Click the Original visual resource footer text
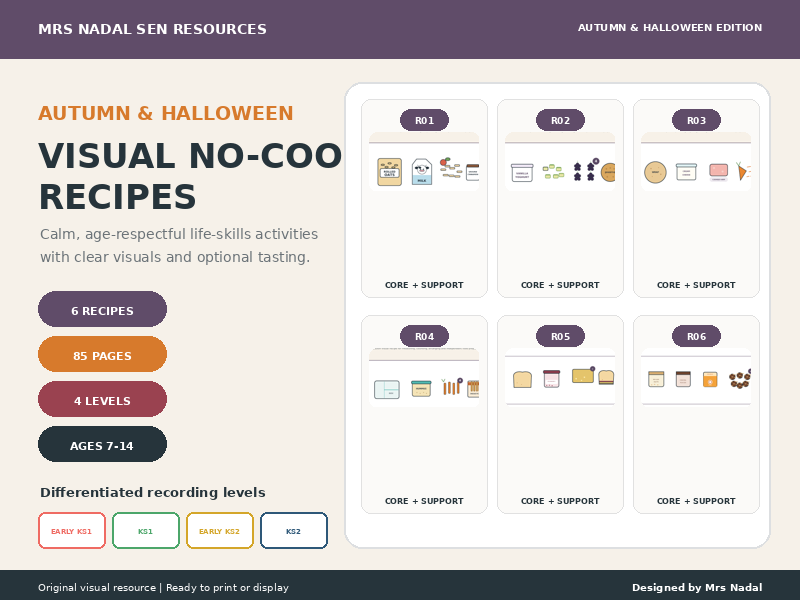Screen dimensions: 800x600 coord(97,587)
